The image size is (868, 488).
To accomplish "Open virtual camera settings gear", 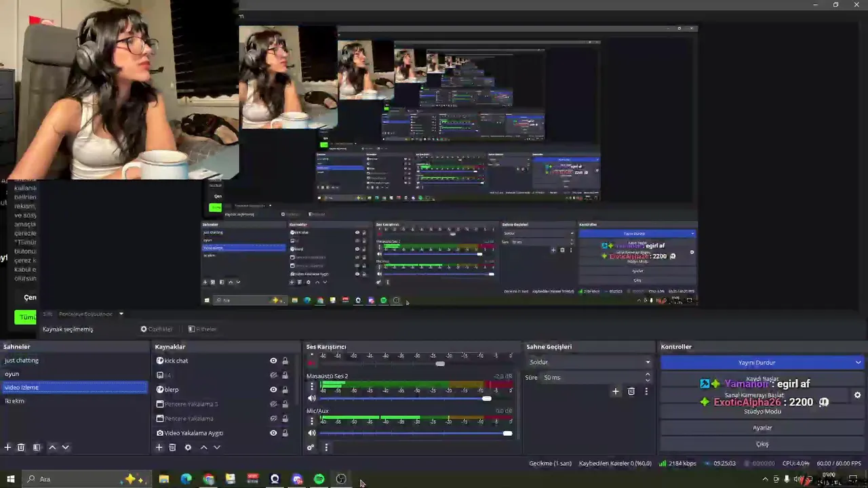I will [857, 395].
